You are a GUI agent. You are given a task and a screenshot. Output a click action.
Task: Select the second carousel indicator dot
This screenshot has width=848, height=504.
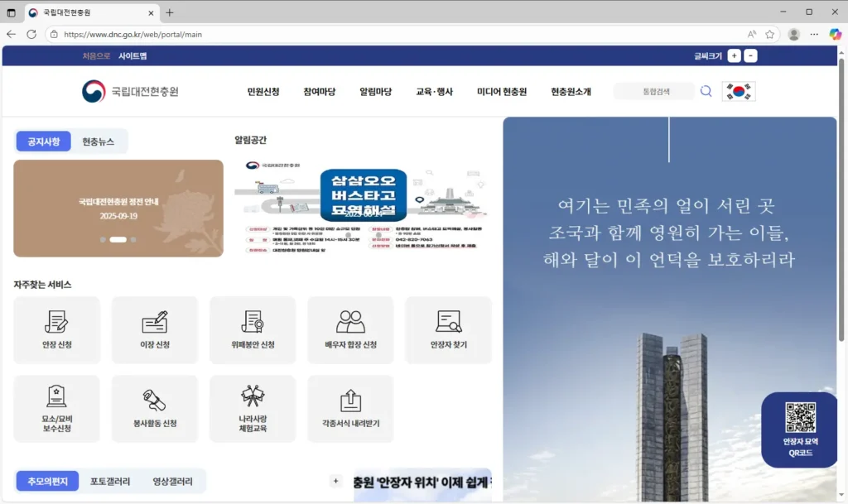point(118,239)
